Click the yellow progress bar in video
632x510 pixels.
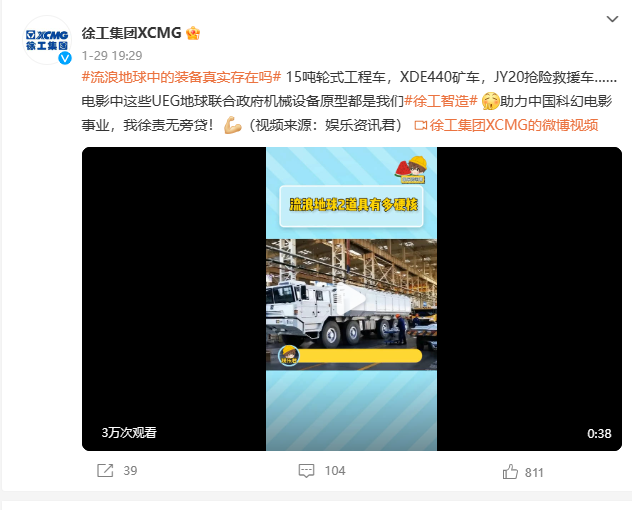click(359, 356)
